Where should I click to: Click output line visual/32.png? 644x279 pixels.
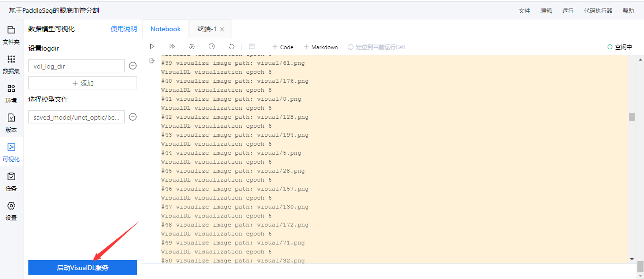point(233,261)
